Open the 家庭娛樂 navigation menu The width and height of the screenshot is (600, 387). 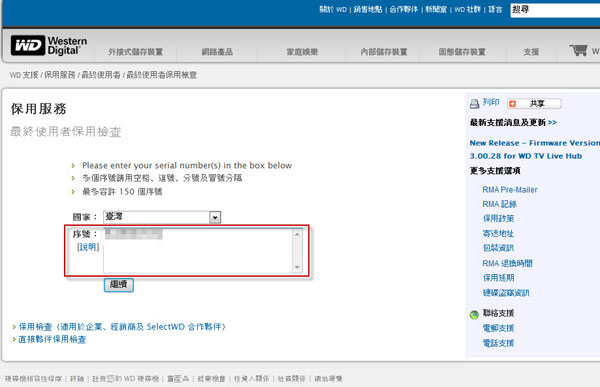coord(302,52)
